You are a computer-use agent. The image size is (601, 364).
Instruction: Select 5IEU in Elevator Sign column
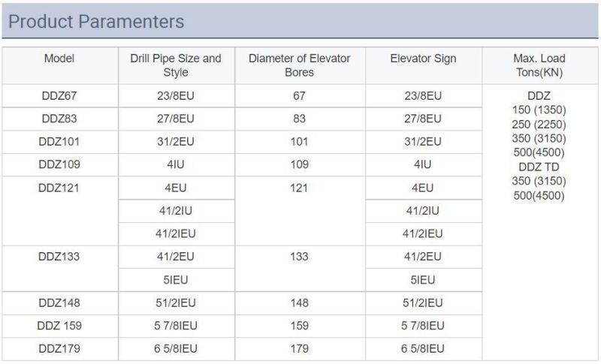[423, 280]
